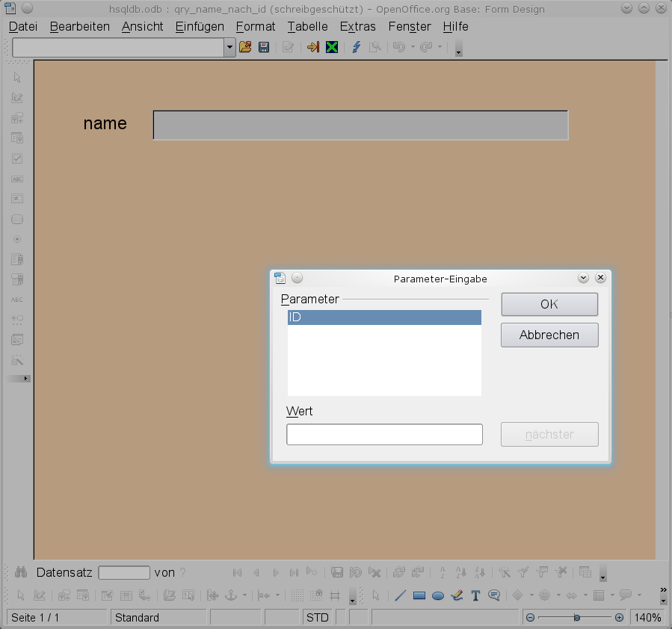Click the Abbrechen button
672x629 pixels.
coord(549,335)
